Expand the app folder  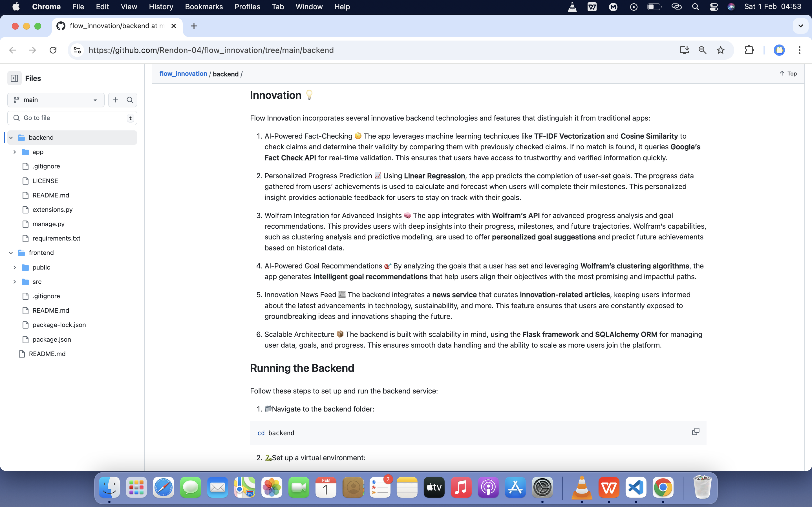[14, 152]
